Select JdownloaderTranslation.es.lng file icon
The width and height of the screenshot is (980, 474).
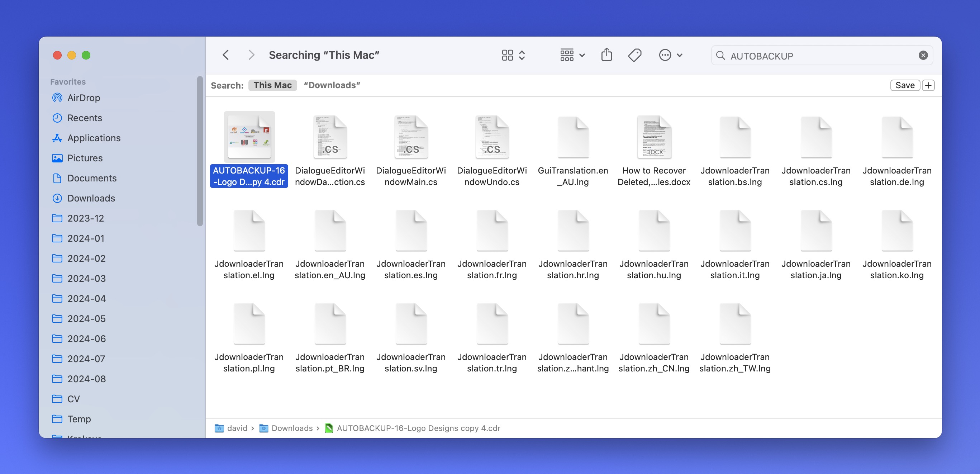(411, 230)
